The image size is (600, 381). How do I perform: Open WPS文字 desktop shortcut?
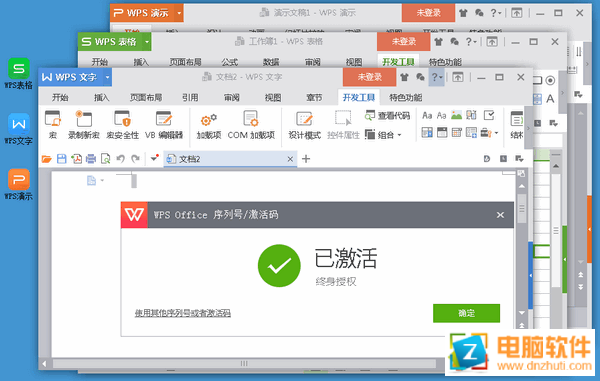[18, 129]
